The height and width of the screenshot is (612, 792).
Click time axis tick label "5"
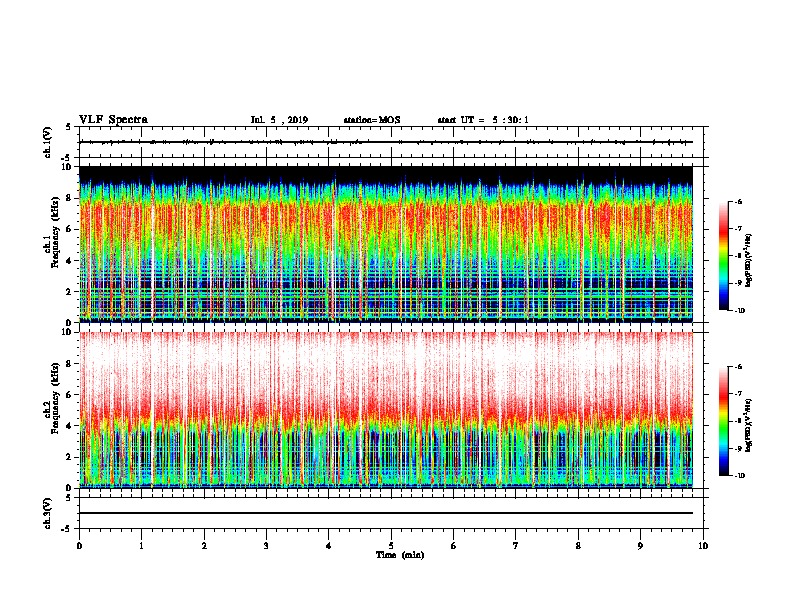point(391,546)
